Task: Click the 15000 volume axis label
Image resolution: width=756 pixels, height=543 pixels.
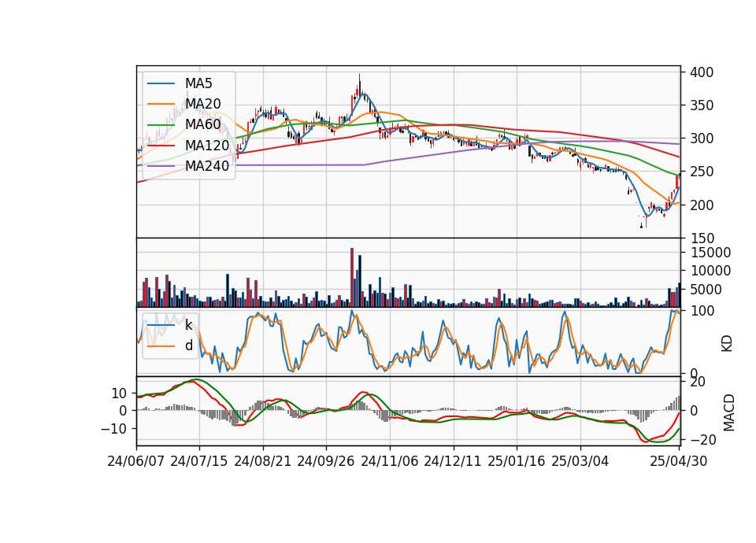Action: (x=710, y=253)
